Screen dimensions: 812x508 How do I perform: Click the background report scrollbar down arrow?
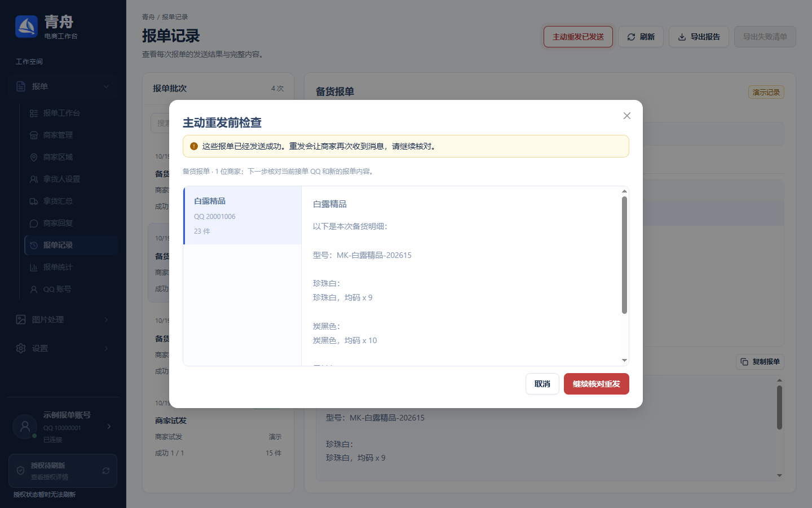click(779, 475)
